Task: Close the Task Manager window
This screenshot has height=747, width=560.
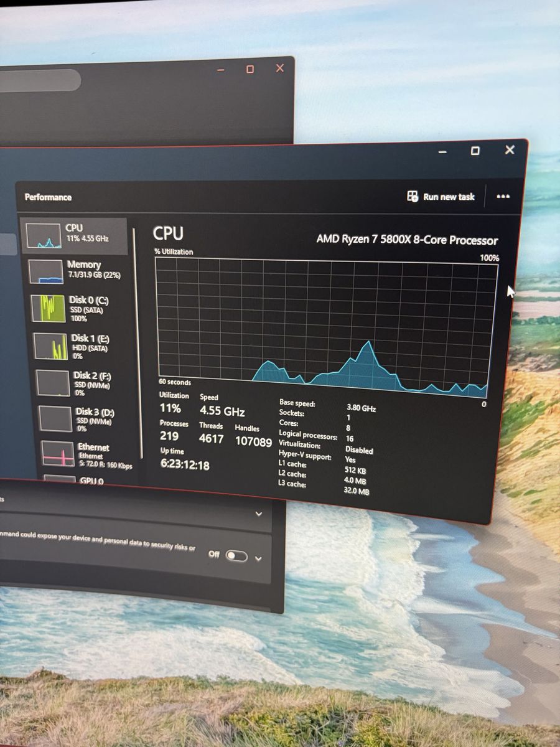Action: click(x=510, y=149)
